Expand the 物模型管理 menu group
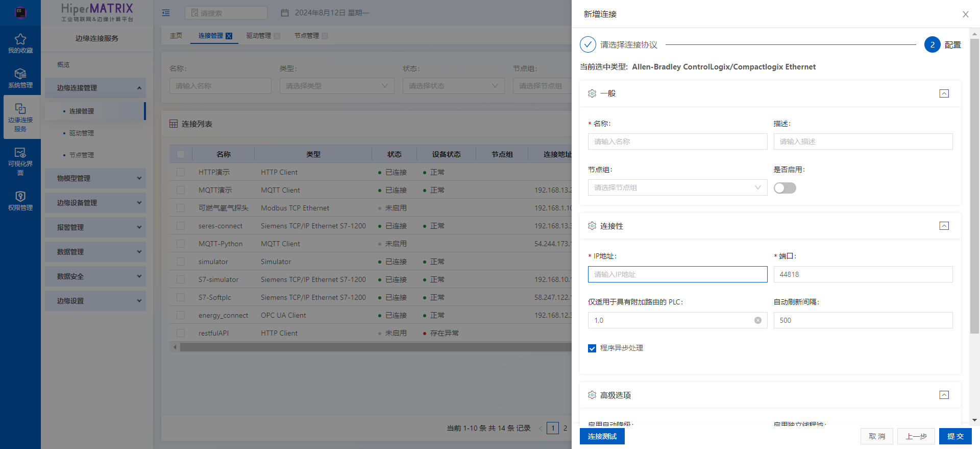 [95, 178]
